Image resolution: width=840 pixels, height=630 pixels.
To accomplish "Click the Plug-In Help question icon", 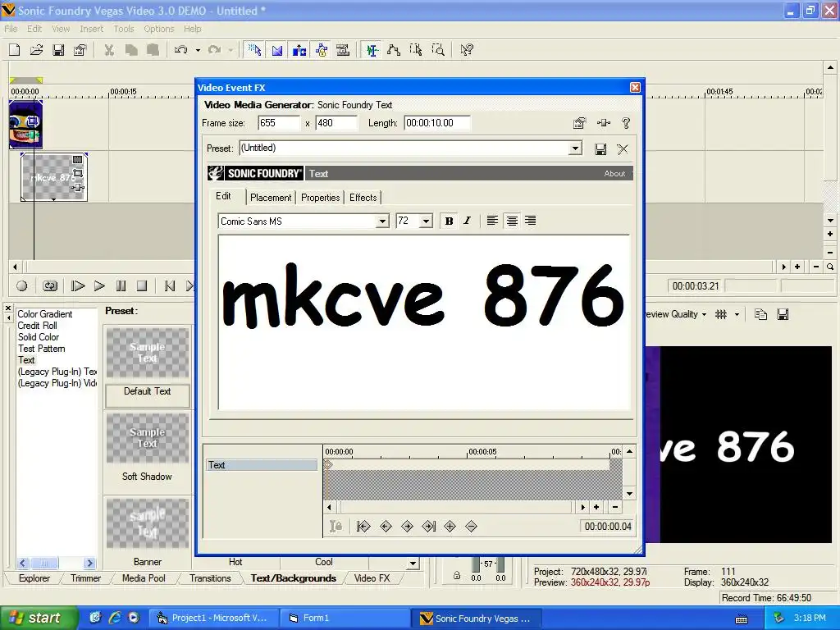I will 626,123.
